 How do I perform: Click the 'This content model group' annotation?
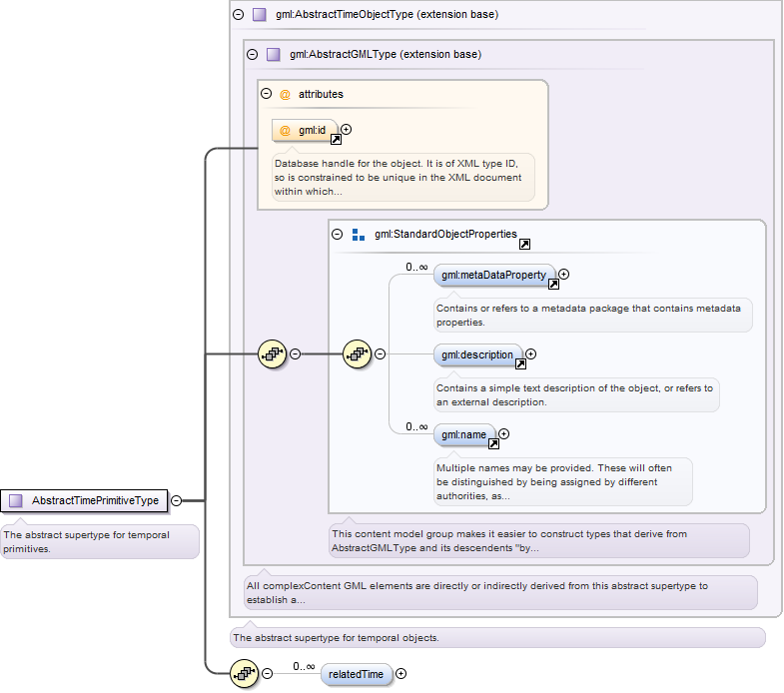pyautogui.click(x=539, y=541)
